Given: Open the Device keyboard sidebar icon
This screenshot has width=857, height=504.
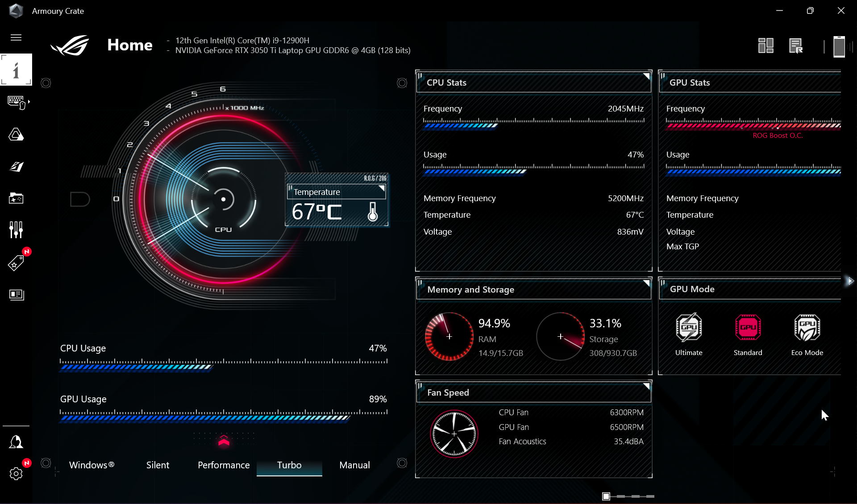Looking at the screenshot, I should 17,102.
